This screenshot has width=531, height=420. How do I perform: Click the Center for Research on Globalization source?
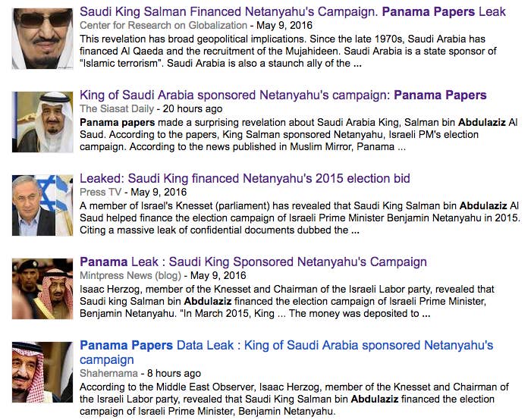coord(163,25)
